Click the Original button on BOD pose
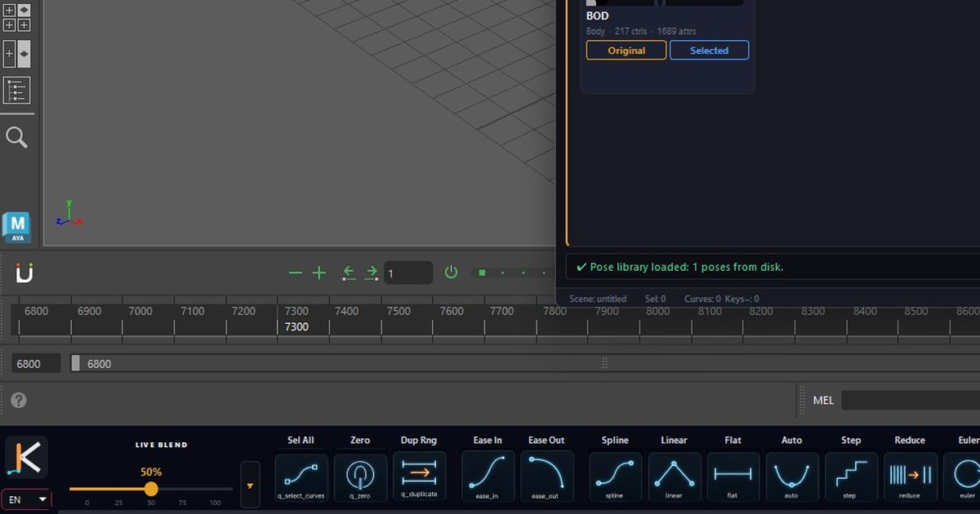The image size is (980, 514). (626, 51)
